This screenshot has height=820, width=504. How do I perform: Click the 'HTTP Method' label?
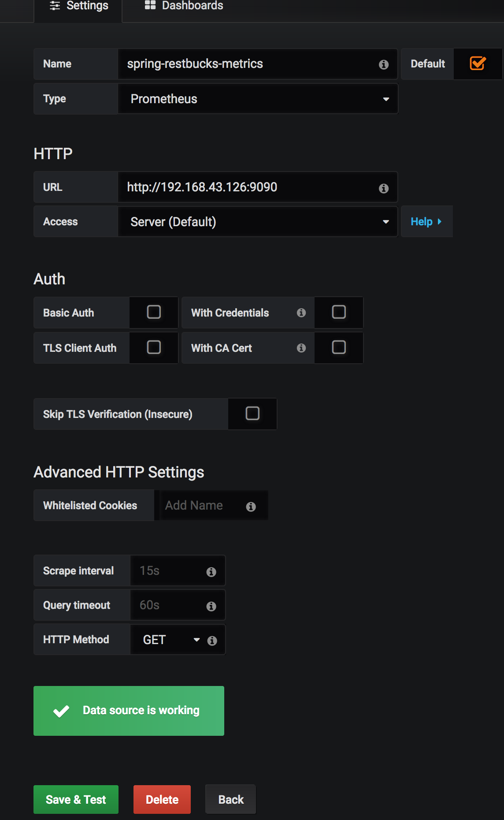pos(76,639)
